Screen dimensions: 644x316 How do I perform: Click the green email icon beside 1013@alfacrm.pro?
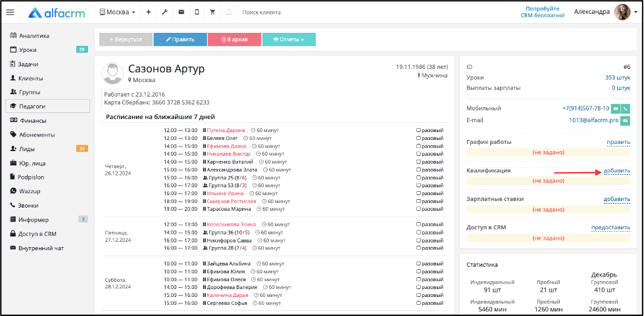click(626, 121)
